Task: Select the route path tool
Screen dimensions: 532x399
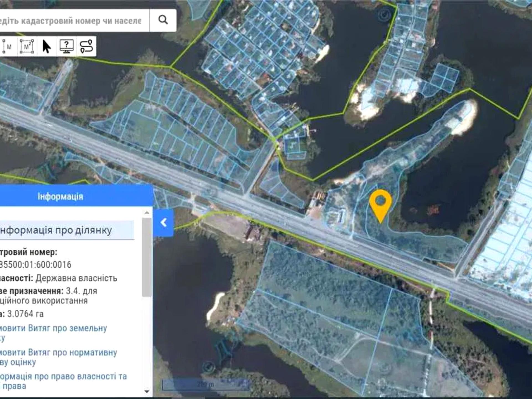Action: pyautogui.click(x=86, y=46)
